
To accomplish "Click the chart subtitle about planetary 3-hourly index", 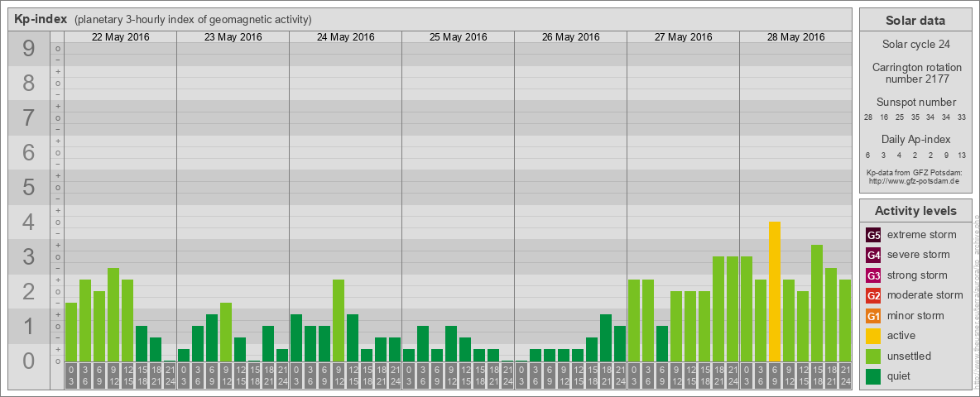I will 193,20.
